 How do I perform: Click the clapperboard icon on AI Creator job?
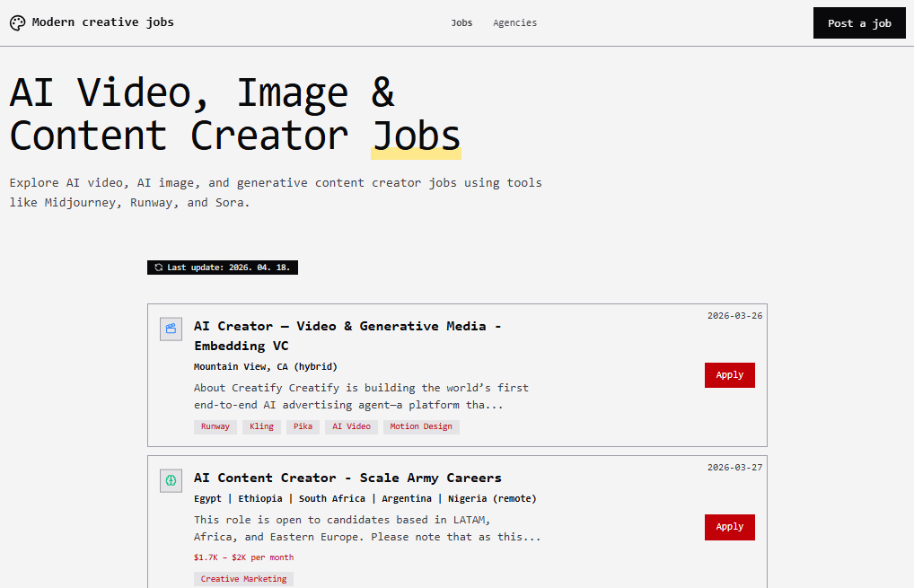pyautogui.click(x=171, y=329)
